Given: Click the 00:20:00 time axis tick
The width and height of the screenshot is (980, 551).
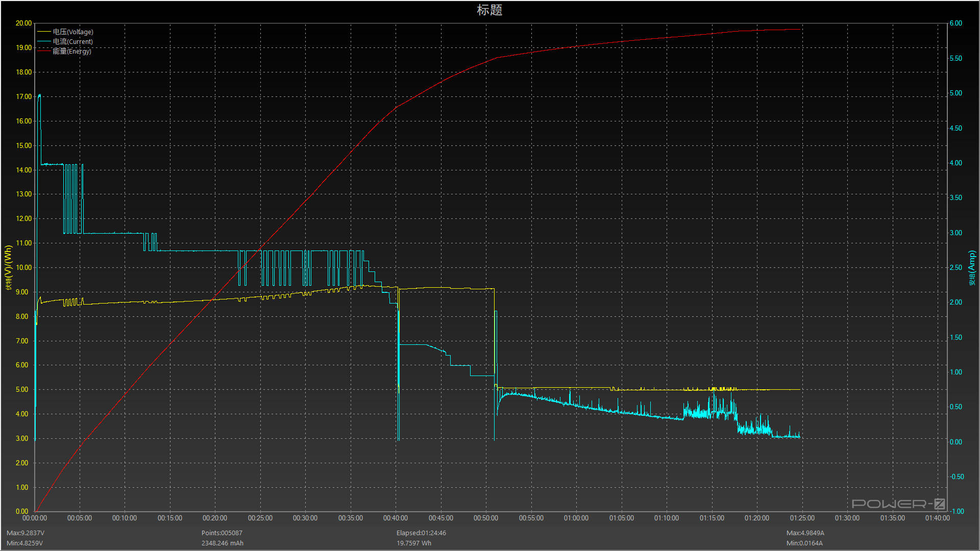Looking at the screenshot, I should pos(215,518).
